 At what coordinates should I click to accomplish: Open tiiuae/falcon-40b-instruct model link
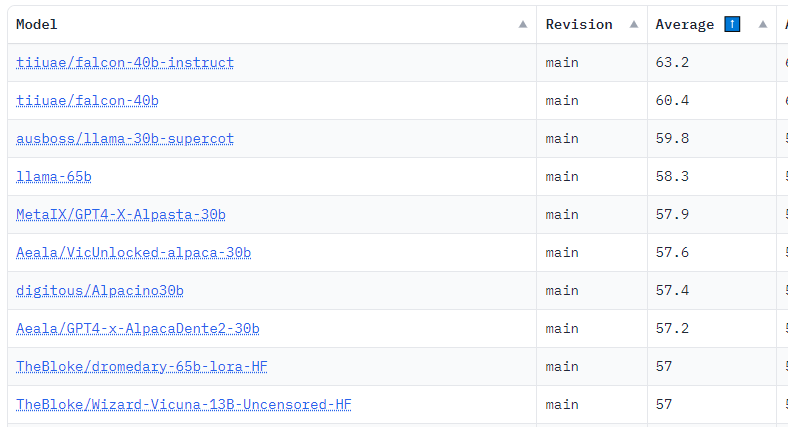pos(125,63)
